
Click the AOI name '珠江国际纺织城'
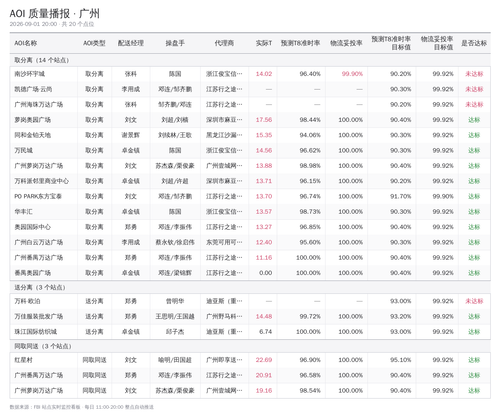pyautogui.click(x=36, y=332)
